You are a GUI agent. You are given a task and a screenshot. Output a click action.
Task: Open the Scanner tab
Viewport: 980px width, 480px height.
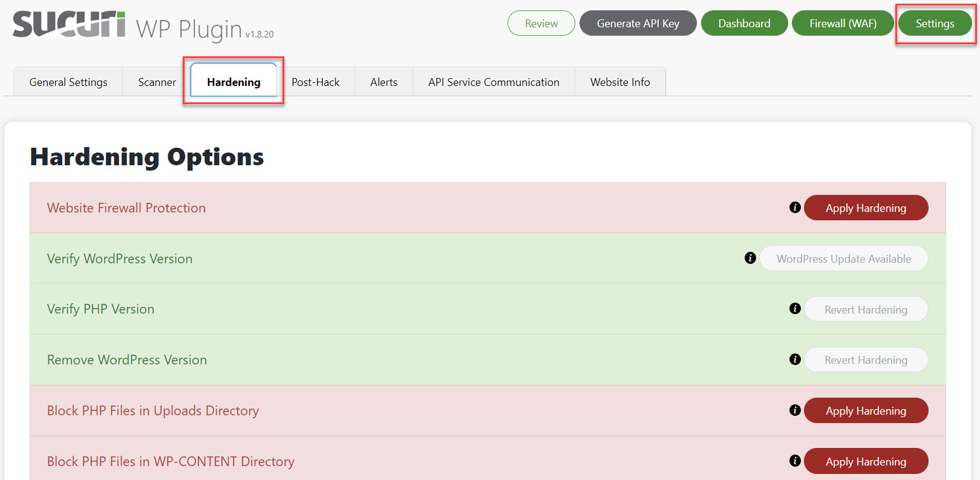tap(157, 82)
